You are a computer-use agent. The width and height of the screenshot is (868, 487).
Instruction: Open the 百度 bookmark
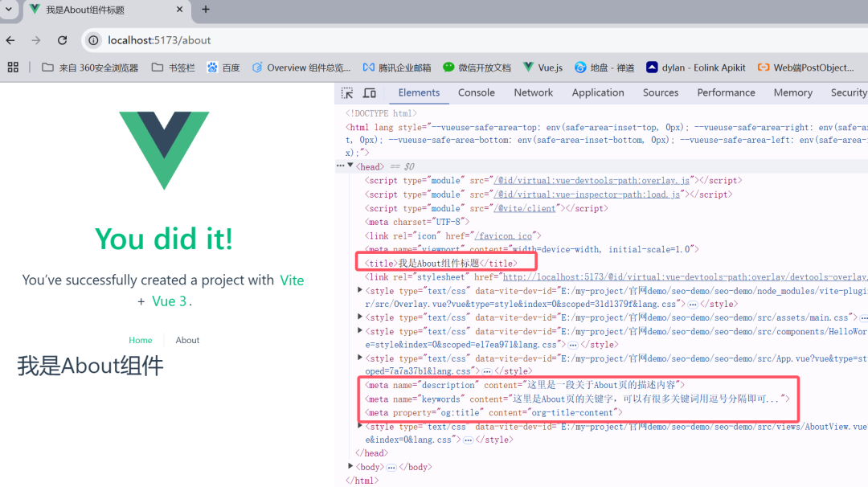click(223, 68)
